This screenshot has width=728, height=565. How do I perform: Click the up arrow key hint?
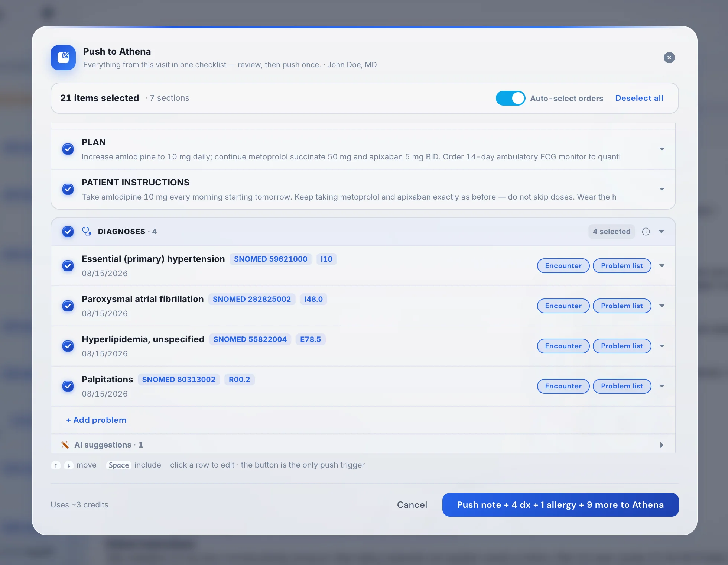point(56,465)
